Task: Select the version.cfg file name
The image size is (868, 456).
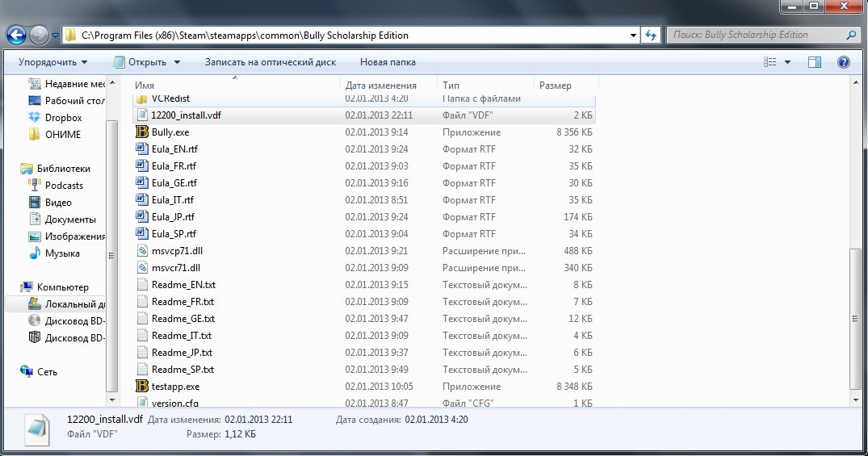Action: point(175,403)
